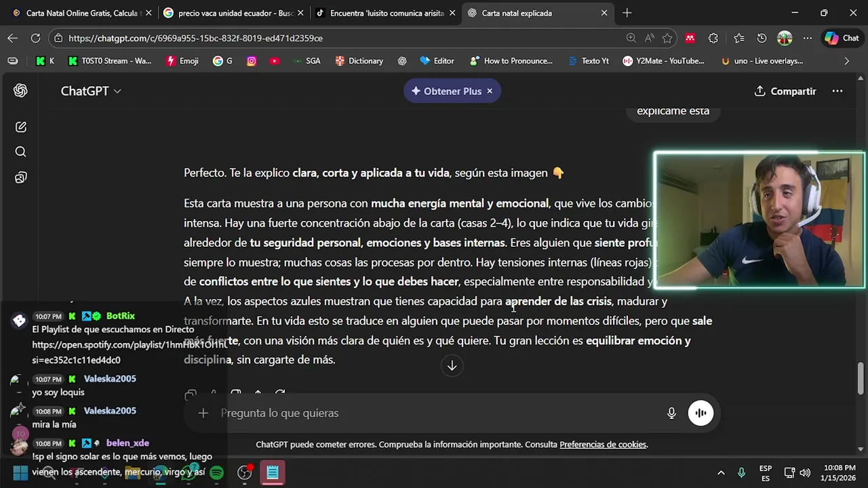Open the 'Texto Yt' bookmark
The image size is (868, 488).
click(x=588, y=61)
